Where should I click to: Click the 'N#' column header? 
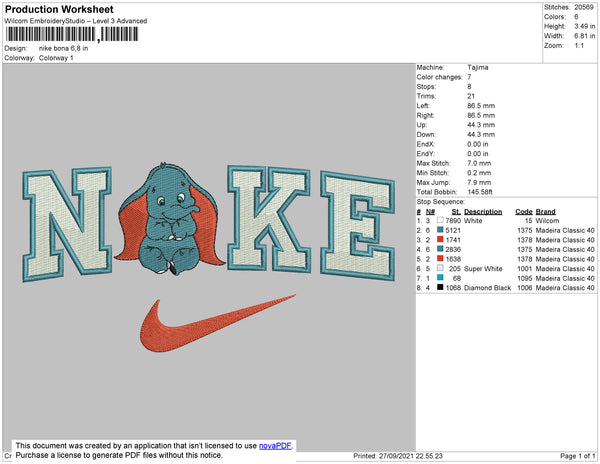pos(430,212)
